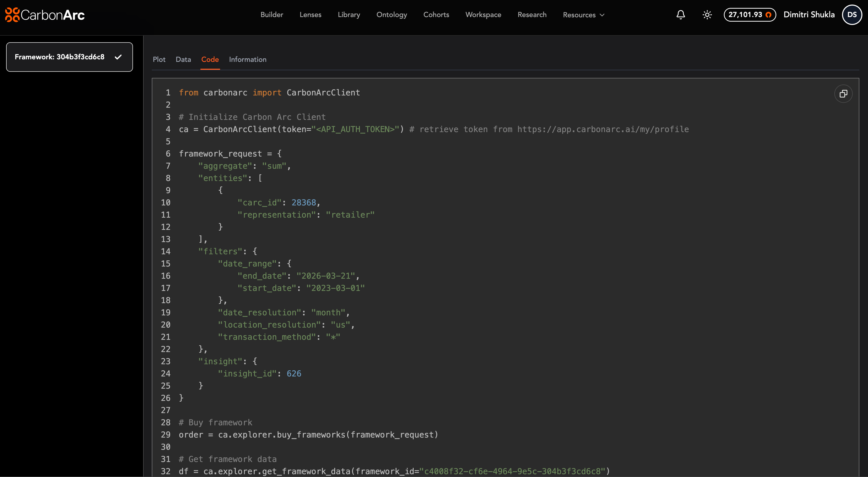Screen dimensions: 868x477
Task: Click the CarbonArc logo
Action: pyautogui.click(x=45, y=15)
